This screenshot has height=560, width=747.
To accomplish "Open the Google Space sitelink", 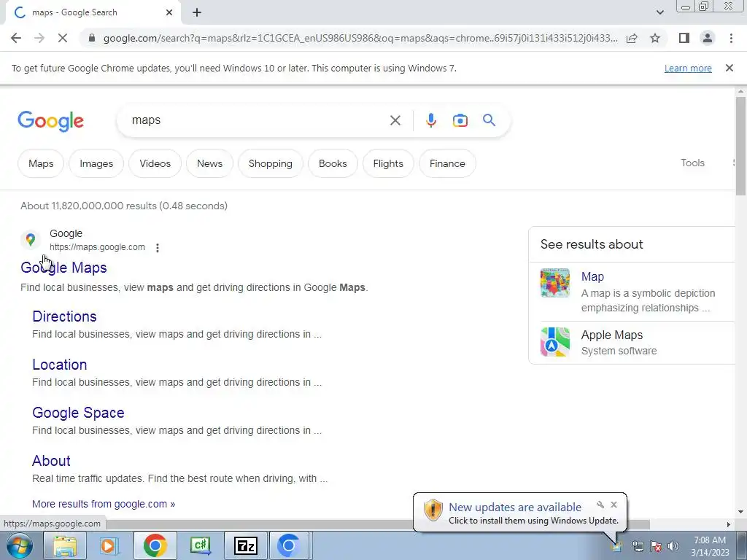I will pyautogui.click(x=78, y=413).
